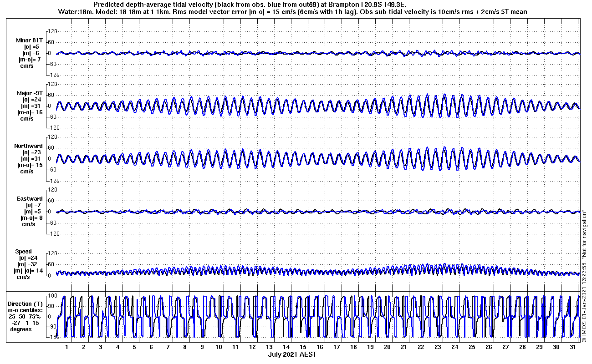Click day 27 on the date axis
Screen dimensions: 592x364
point(505,347)
